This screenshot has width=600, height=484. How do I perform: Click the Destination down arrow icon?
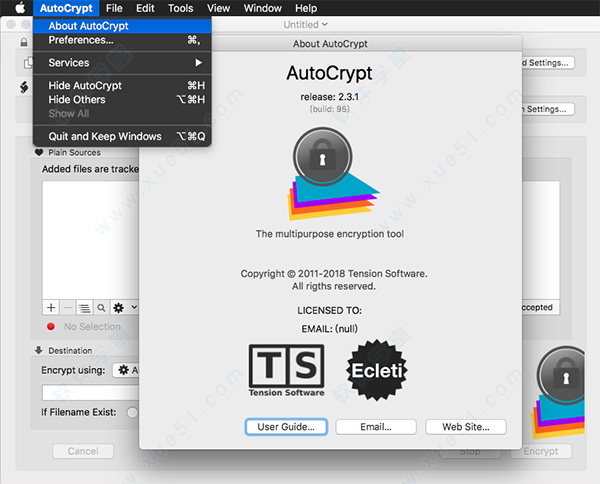(x=39, y=350)
